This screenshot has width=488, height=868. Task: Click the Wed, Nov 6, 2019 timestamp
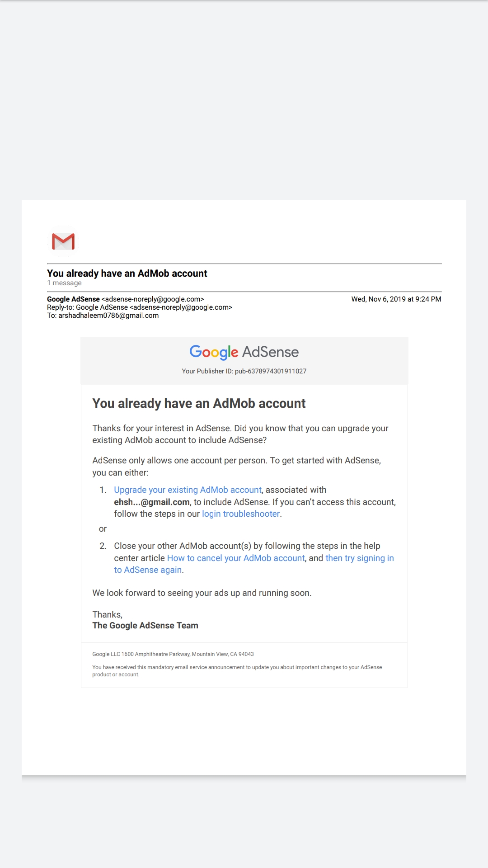pyautogui.click(x=396, y=299)
